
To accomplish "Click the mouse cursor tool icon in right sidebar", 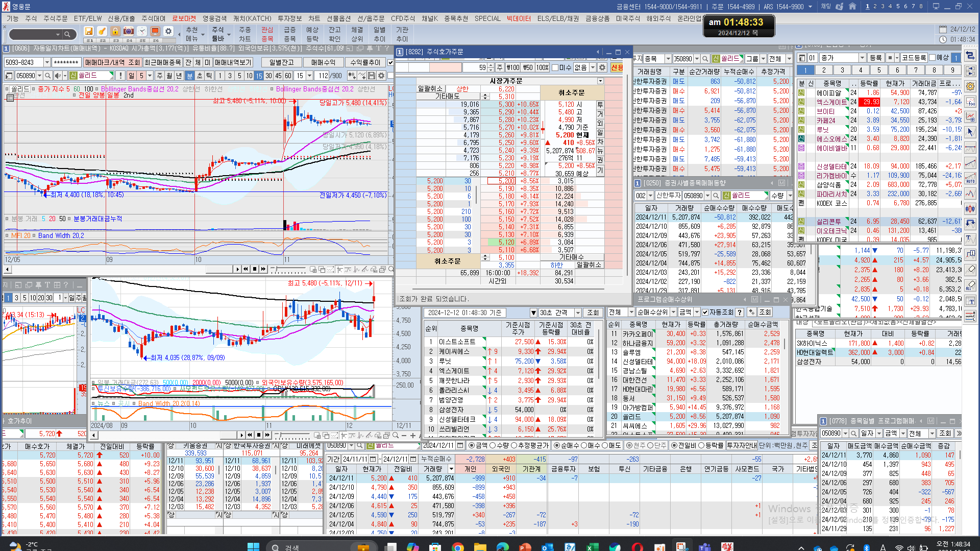I will tap(970, 132).
